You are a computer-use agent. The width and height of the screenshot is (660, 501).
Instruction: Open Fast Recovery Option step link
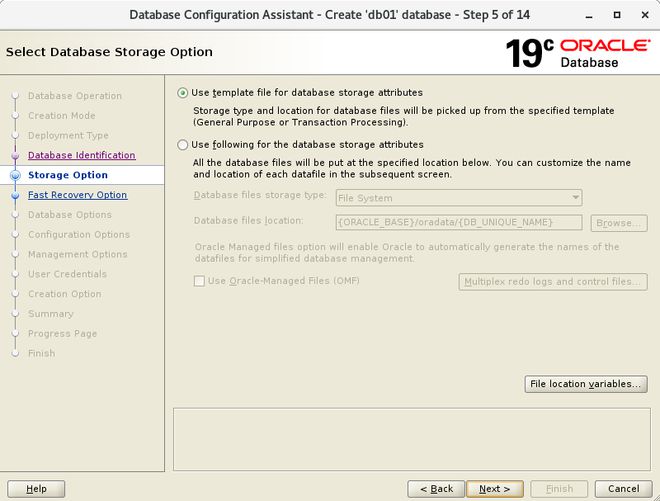77,195
